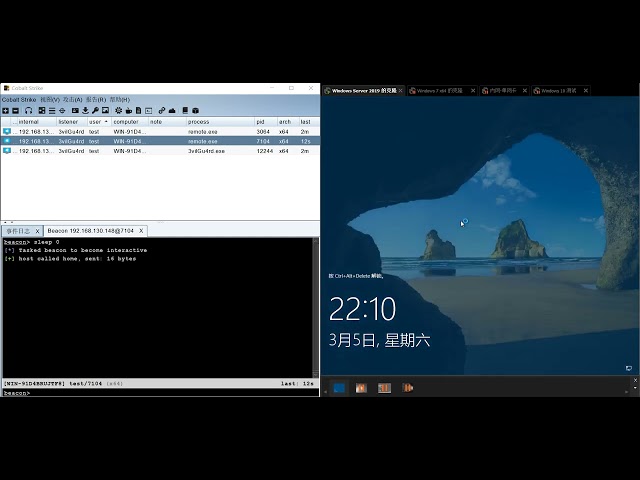Image resolution: width=640 pixels, height=480 pixels.
Task: Open the 帮助(H) menu
Action: pyautogui.click(x=120, y=100)
